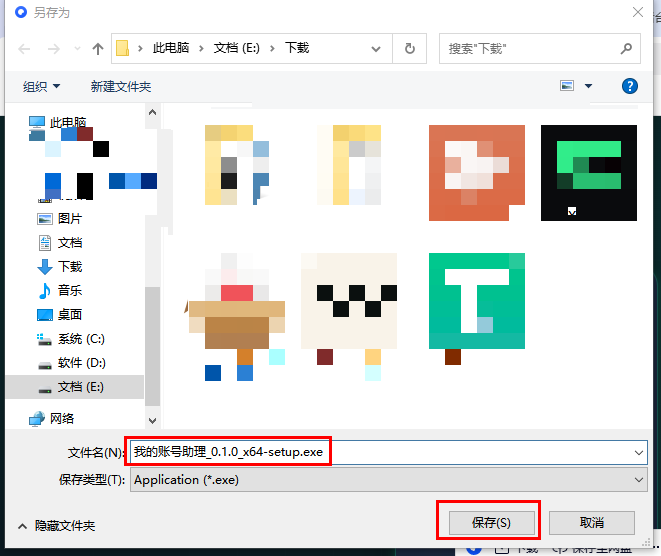Viewport: 661px width, 556px height.
Task: Click the Forward navigation arrow
Action: (53, 49)
